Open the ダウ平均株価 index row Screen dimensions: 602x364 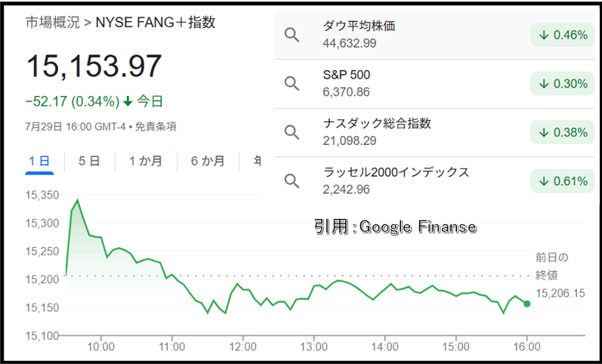coord(435,35)
